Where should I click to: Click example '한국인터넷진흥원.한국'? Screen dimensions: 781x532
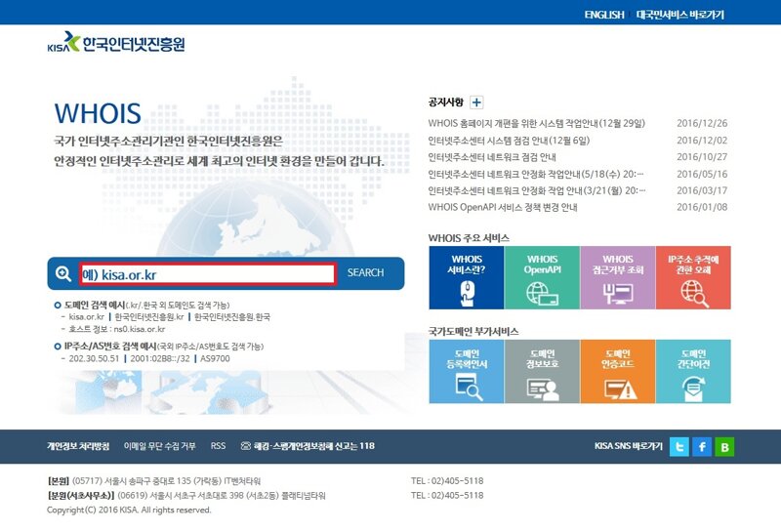point(232,317)
